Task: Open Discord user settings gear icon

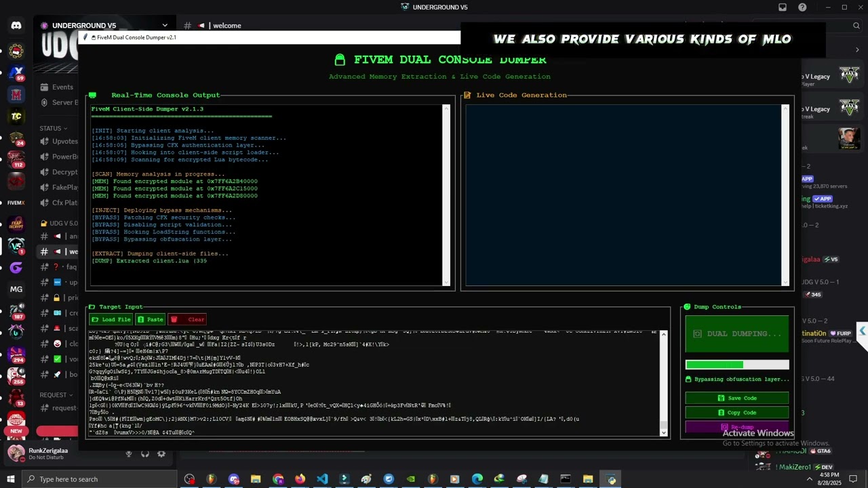Action: pyautogui.click(x=161, y=453)
